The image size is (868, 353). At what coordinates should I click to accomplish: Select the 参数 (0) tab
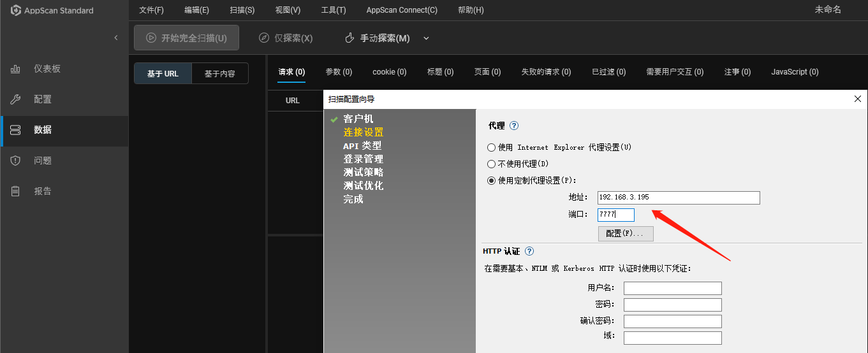coord(339,72)
